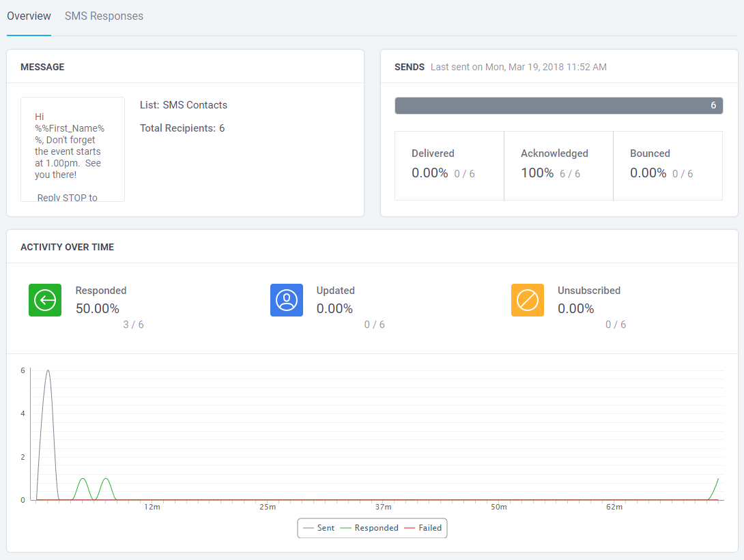Click the grey Sent peak on chart
The width and height of the screenshot is (744, 560).
click(48, 371)
